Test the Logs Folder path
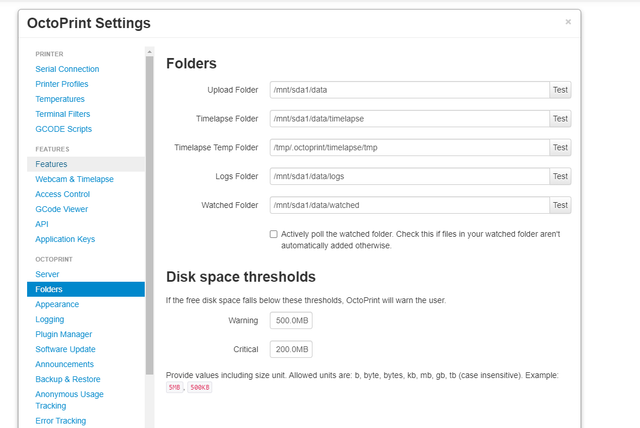640x428 pixels. click(560, 176)
